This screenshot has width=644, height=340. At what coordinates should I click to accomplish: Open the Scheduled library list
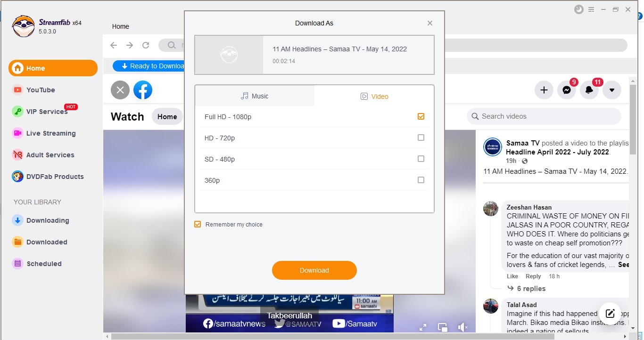37,264
